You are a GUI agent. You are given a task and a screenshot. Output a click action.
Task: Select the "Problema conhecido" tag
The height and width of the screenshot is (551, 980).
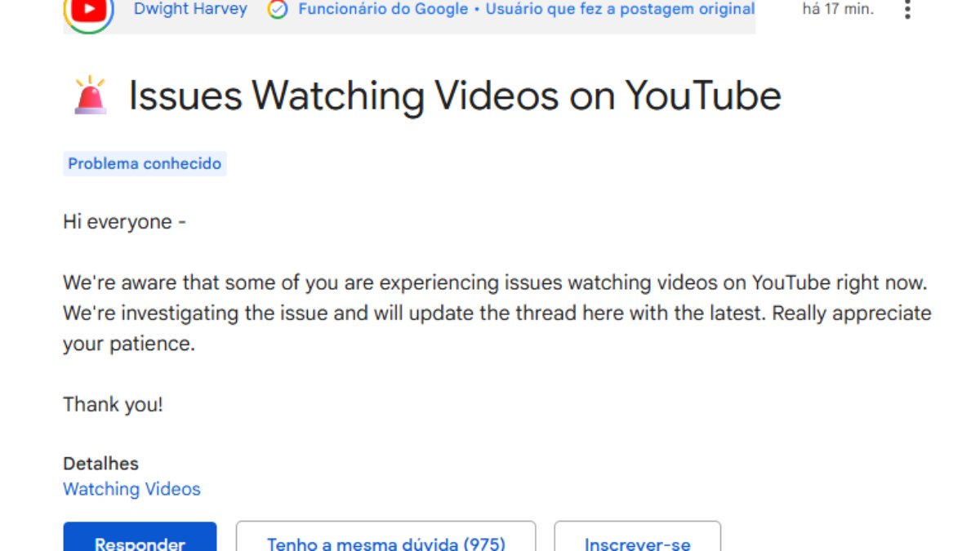tap(145, 163)
